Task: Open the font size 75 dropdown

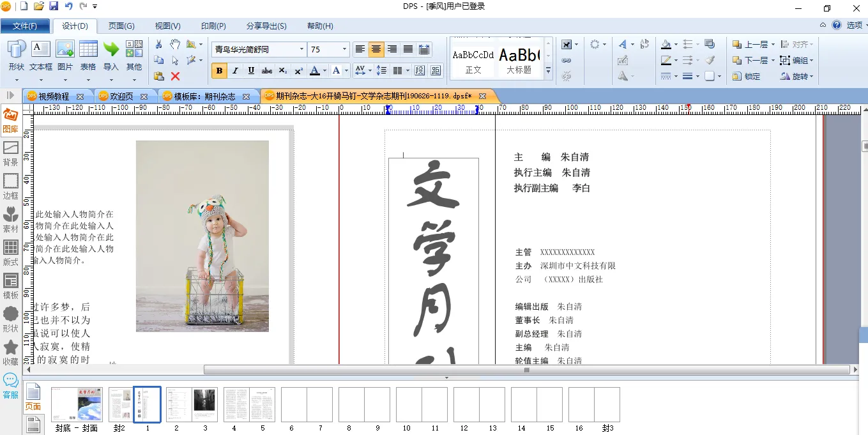Action: coord(344,49)
